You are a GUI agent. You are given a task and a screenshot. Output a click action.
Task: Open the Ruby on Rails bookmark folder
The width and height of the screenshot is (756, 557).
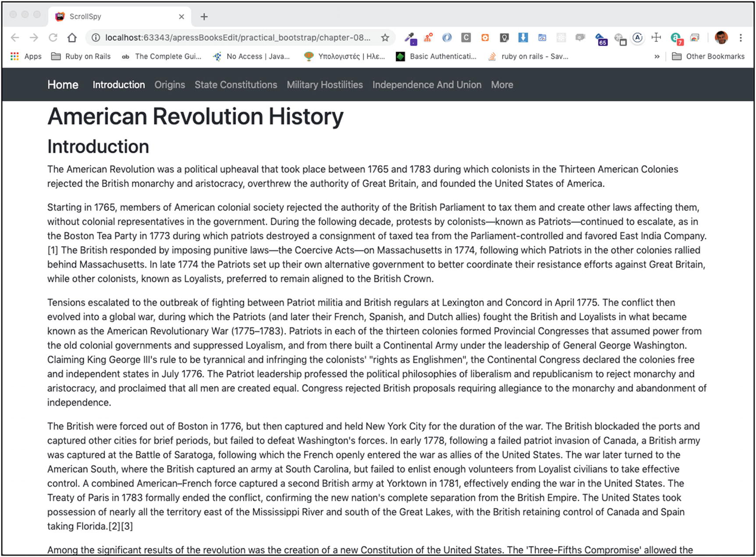tap(81, 57)
